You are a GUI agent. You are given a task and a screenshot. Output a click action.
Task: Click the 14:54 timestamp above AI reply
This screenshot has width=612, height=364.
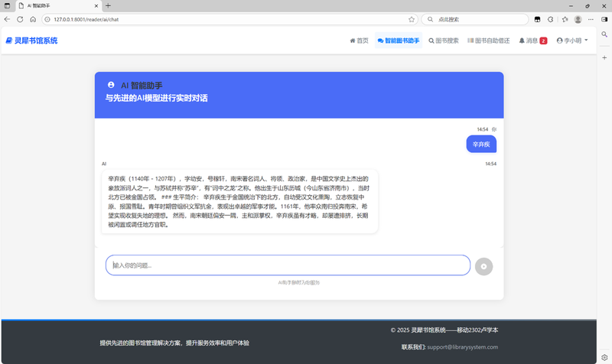(x=490, y=164)
